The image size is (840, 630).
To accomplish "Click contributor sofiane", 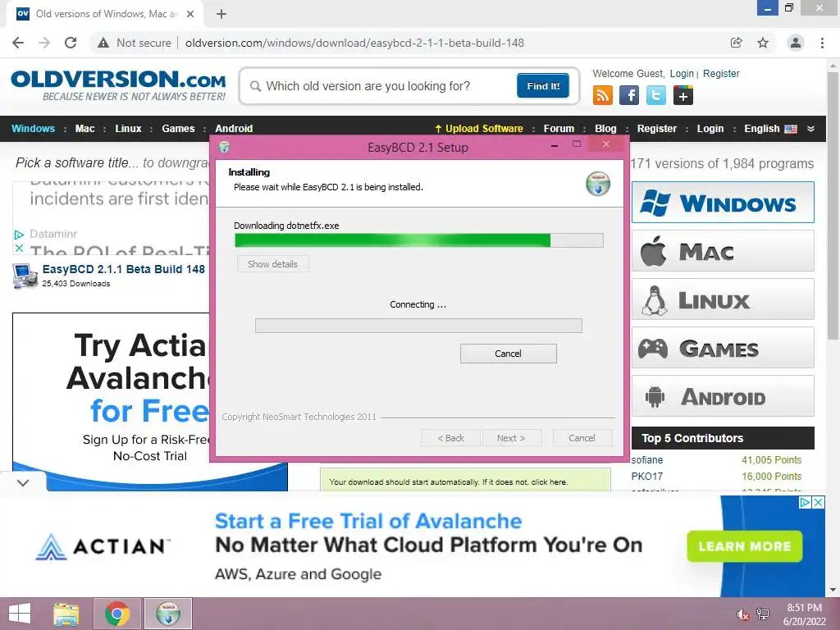I will click(x=646, y=459).
